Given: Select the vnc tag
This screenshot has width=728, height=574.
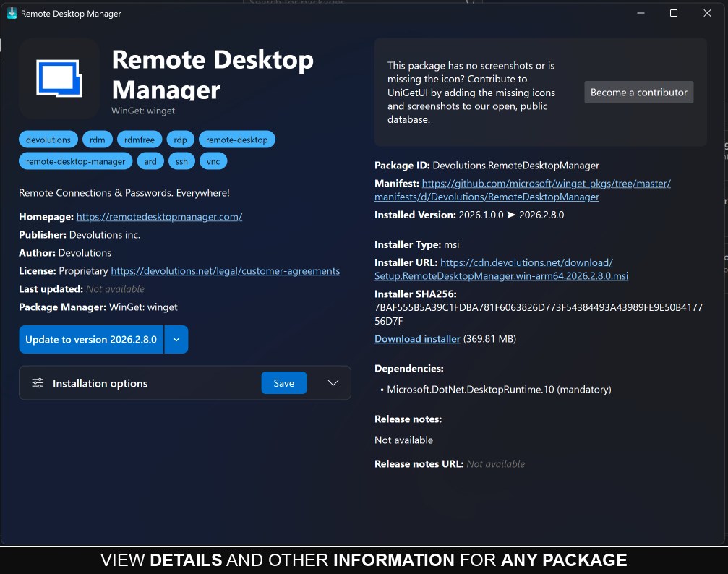Looking at the screenshot, I should [213, 162].
